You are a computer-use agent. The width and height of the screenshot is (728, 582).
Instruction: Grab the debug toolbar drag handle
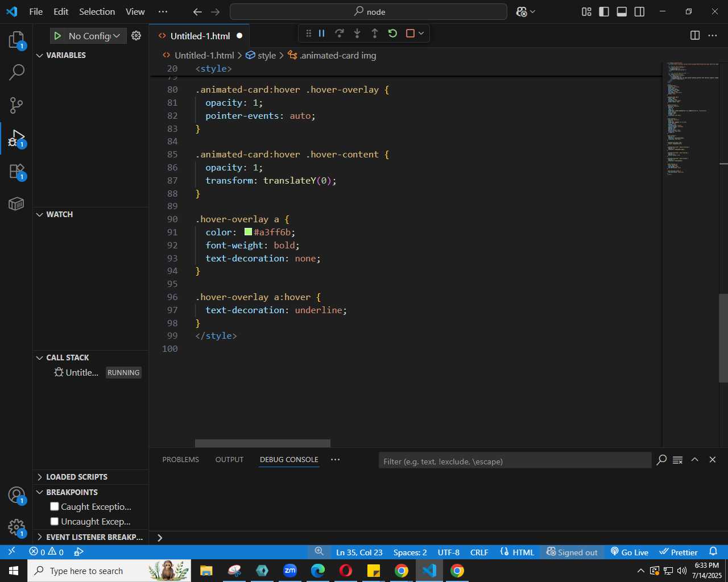(x=308, y=34)
